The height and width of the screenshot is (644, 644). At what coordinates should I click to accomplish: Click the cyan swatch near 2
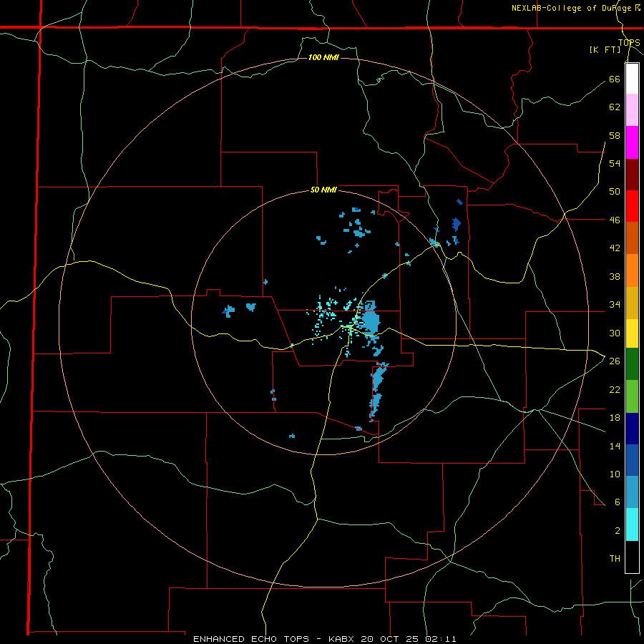[632, 525]
